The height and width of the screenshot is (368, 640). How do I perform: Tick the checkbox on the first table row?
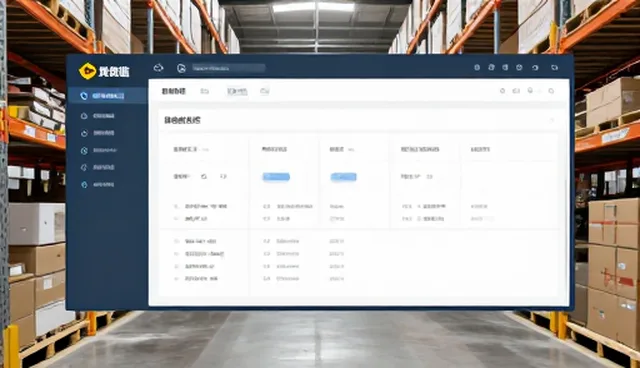click(x=176, y=206)
